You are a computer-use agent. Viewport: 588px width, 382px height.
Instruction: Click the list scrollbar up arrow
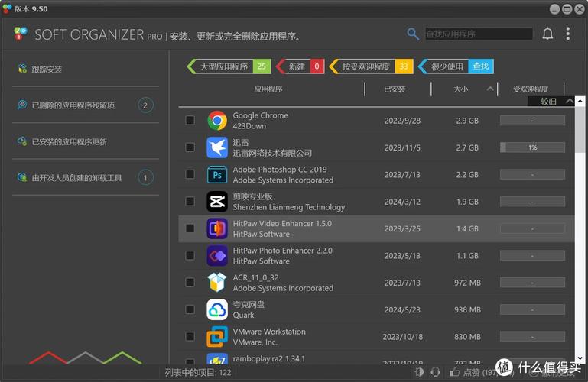(x=580, y=101)
